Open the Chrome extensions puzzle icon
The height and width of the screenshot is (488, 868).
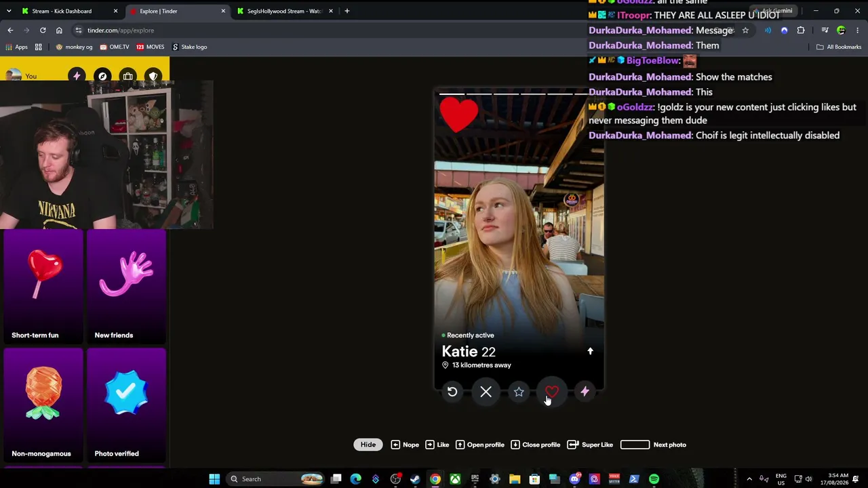pyautogui.click(x=801, y=30)
